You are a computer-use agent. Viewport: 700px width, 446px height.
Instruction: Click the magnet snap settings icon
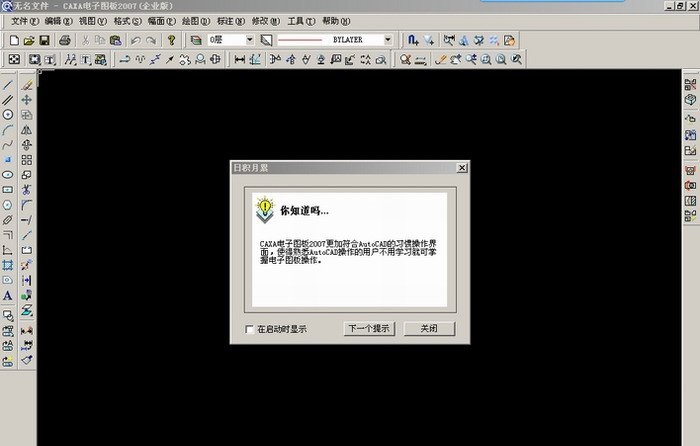click(413, 40)
